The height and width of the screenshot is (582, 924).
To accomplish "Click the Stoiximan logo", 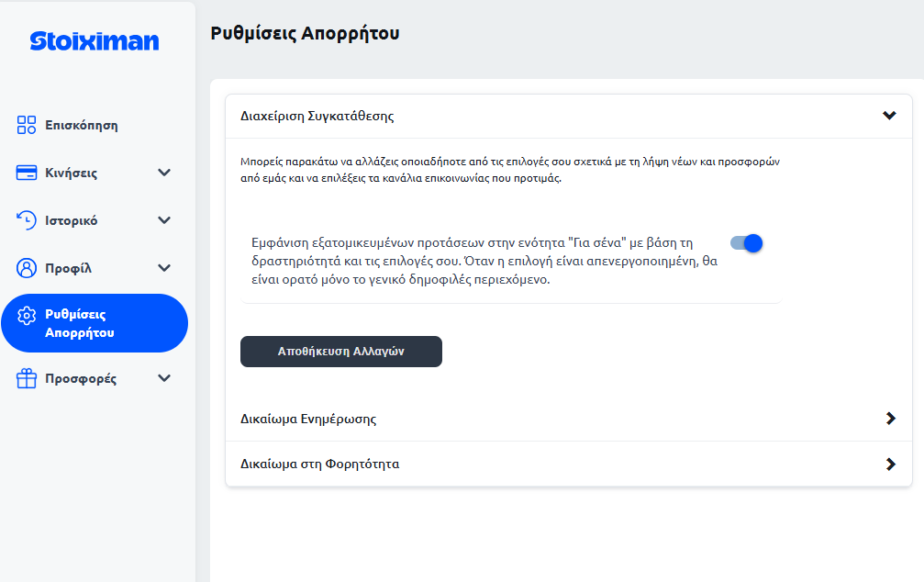I will 95,40.
